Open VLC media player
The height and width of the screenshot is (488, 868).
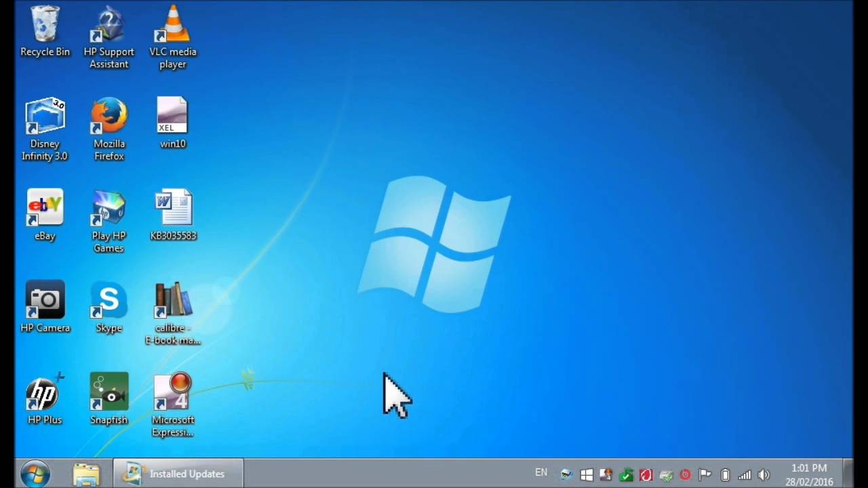pyautogui.click(x=173, y=27)
